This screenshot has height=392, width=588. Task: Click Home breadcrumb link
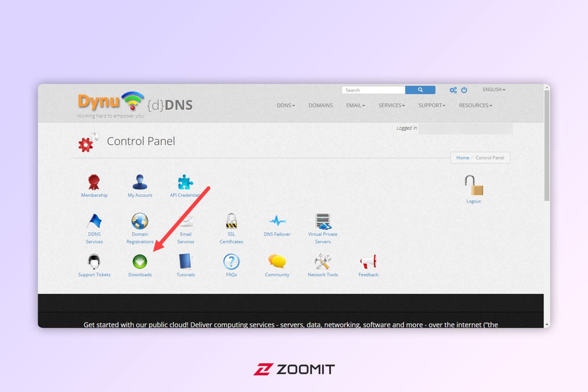(463, 157)
